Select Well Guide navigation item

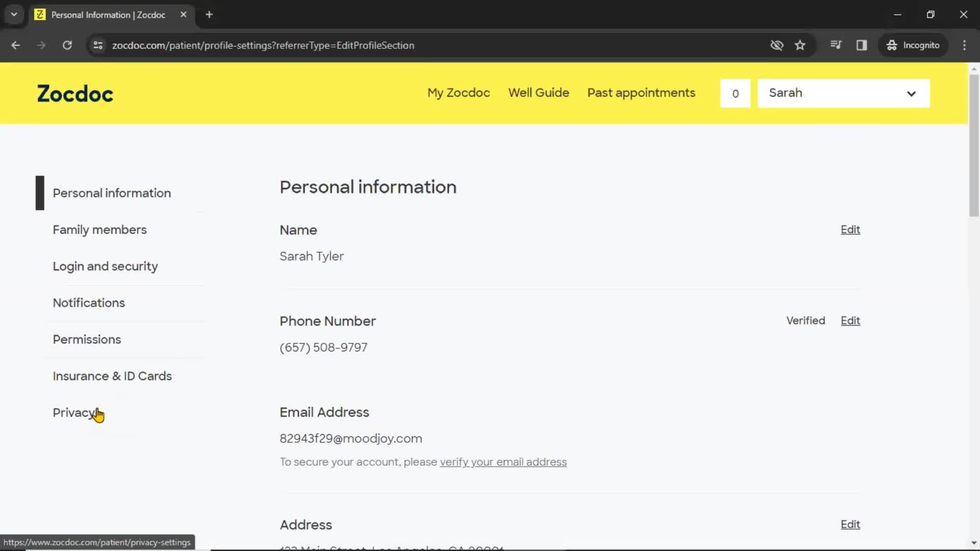pos(538,93)
